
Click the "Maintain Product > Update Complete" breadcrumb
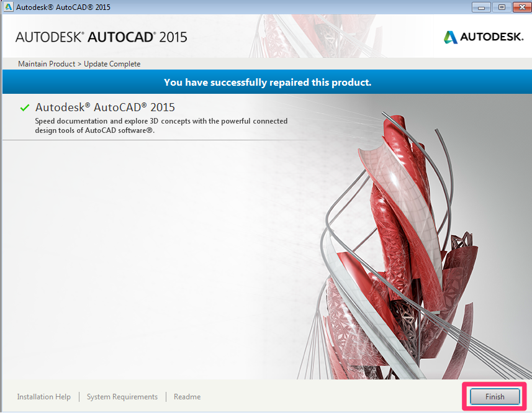[79, 64]
